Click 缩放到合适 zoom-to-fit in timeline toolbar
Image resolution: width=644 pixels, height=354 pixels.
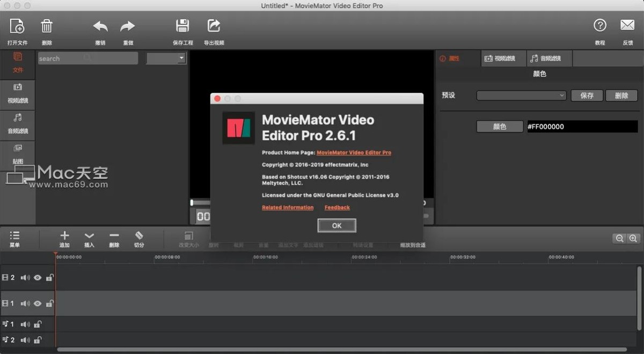click(413, 245)
